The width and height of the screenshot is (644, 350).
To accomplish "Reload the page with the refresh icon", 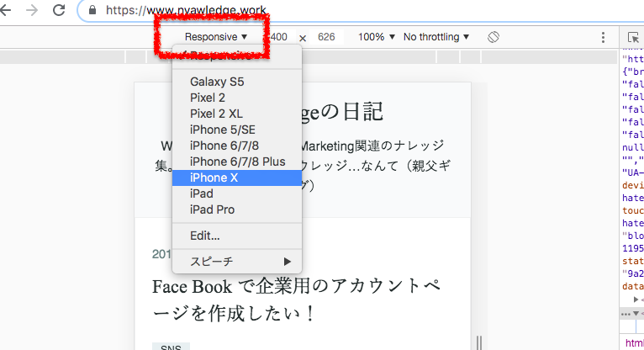I will click(x=59, y=10).
